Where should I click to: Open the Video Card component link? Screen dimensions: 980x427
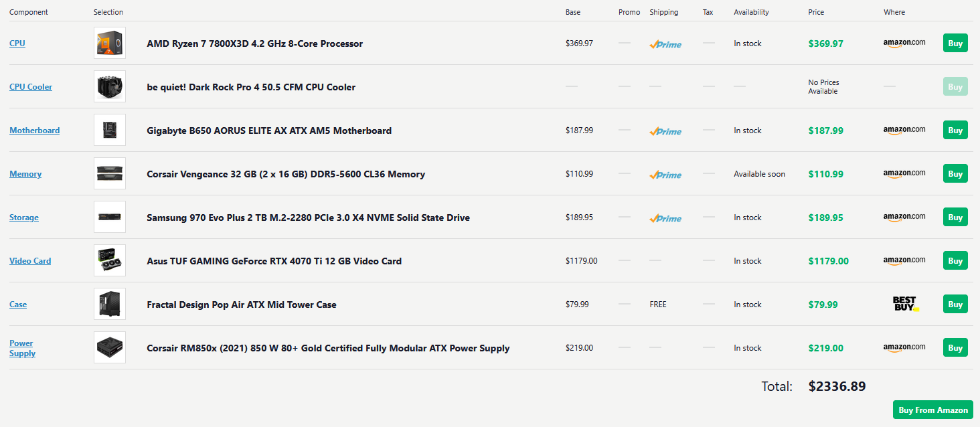click(30, 261)
